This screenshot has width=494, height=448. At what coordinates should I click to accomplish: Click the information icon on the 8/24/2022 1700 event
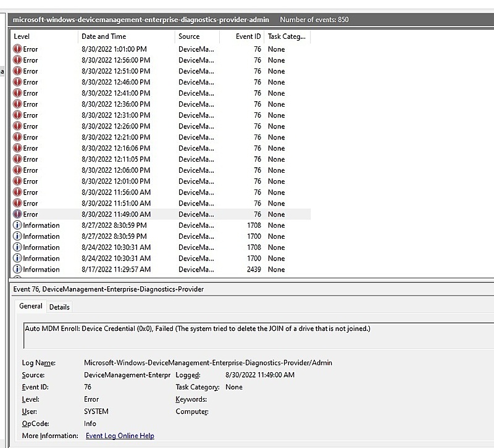[x=17, y=259]
